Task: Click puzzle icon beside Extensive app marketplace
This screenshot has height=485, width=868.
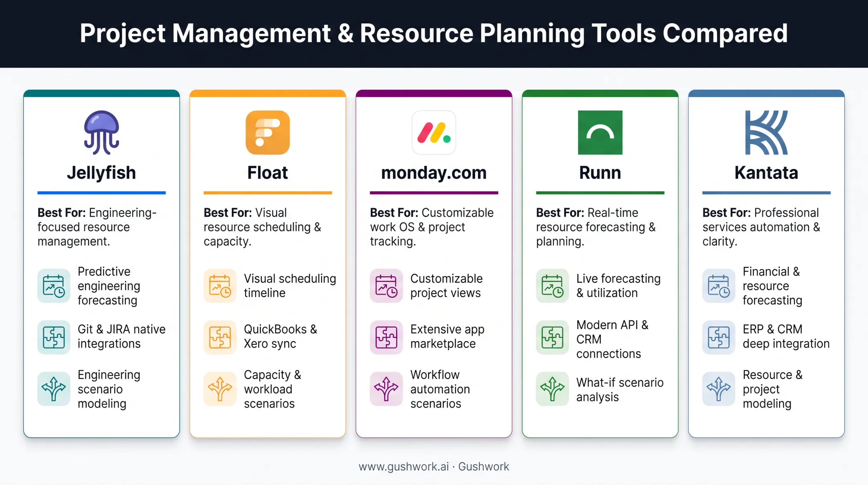Action: 386,337
